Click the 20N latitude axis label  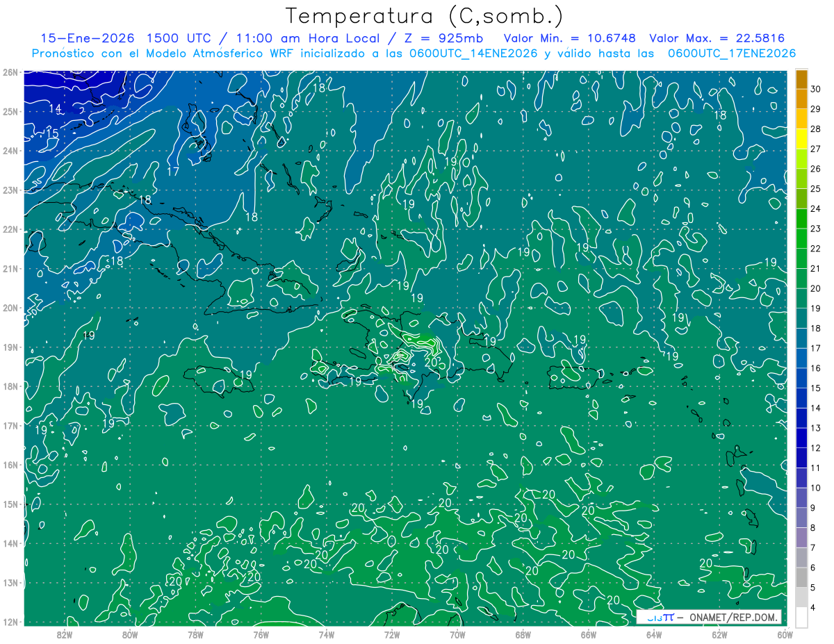(10, 308)
